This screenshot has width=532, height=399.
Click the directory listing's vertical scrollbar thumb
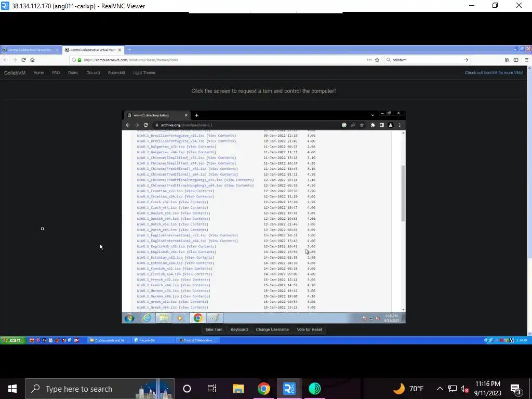click(x=403, y=193)
